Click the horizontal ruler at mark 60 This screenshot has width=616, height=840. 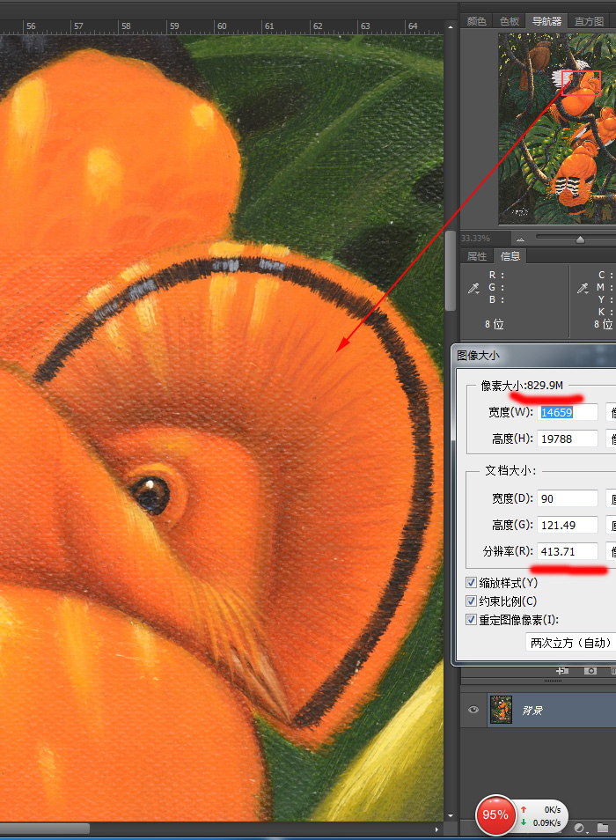pos(222,26)
